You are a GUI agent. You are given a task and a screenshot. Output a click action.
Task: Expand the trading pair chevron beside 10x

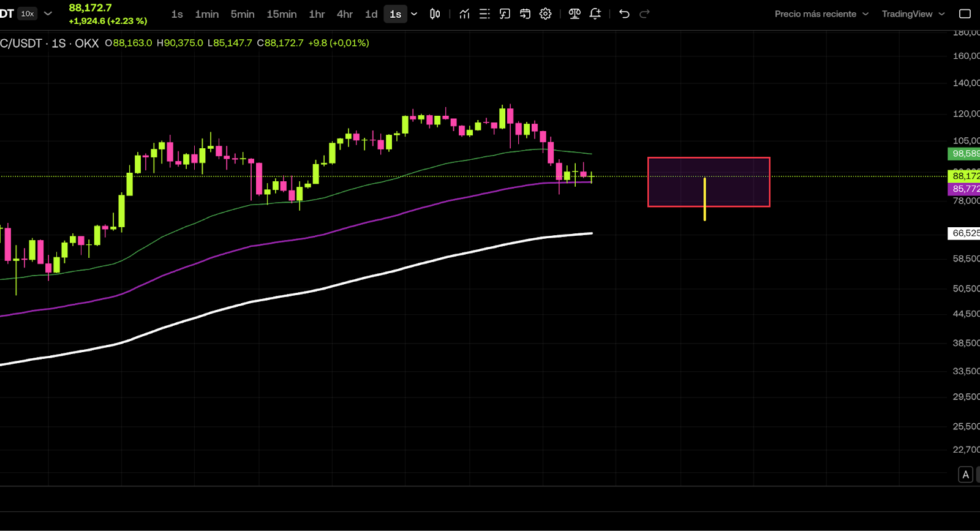coord(48,13)
